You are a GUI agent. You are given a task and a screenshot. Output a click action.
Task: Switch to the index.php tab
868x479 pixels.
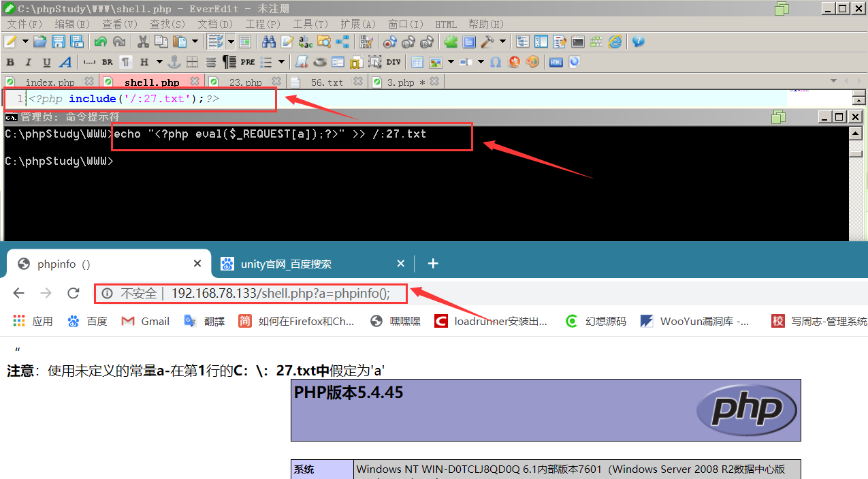click(x=50, y=82)
